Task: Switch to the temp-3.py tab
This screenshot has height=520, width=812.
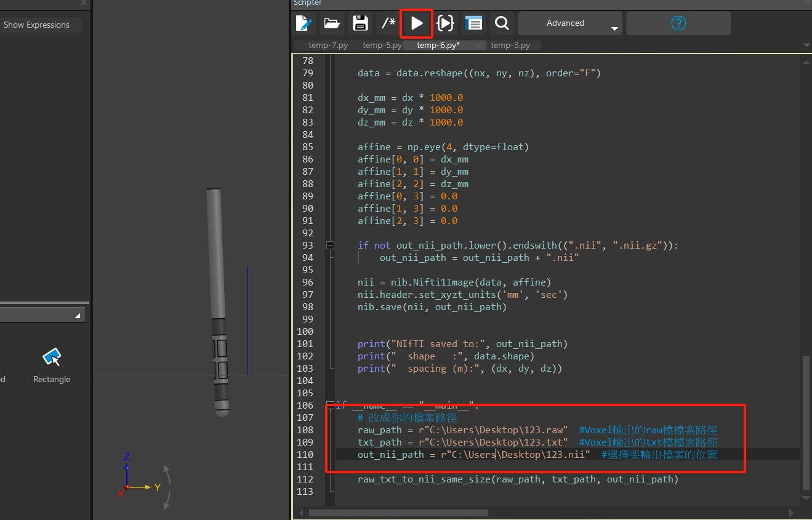Action: pos(510,45)
